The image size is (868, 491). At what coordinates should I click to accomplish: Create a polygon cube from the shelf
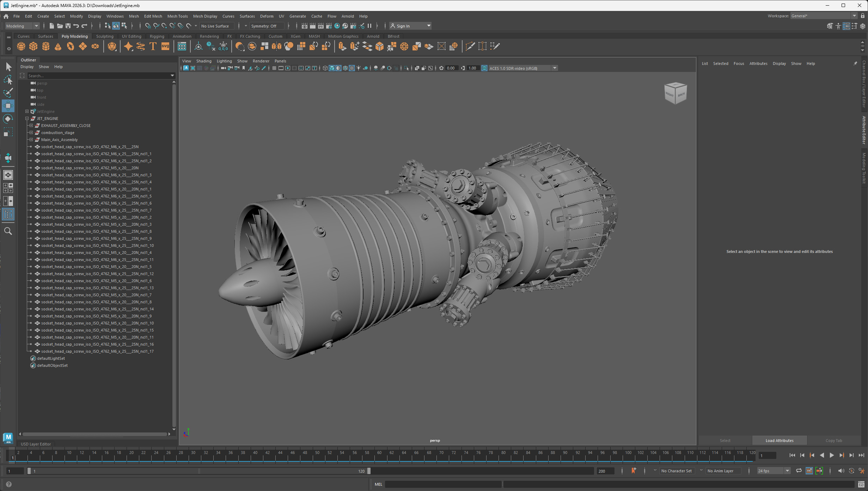pos(33,46)
